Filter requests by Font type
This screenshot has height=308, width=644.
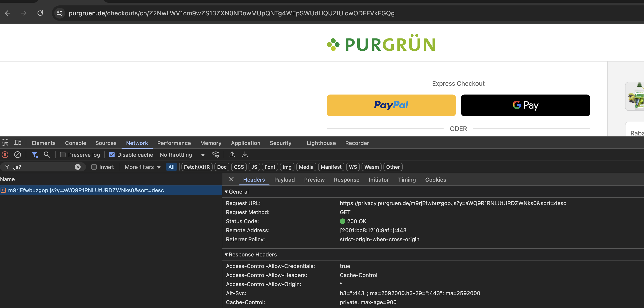coord(270,167)
